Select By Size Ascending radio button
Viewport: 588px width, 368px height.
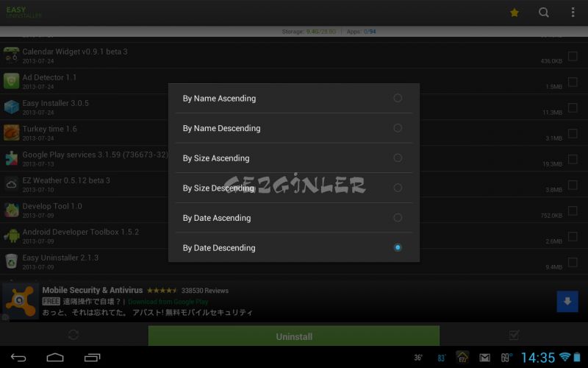point(398,158)
